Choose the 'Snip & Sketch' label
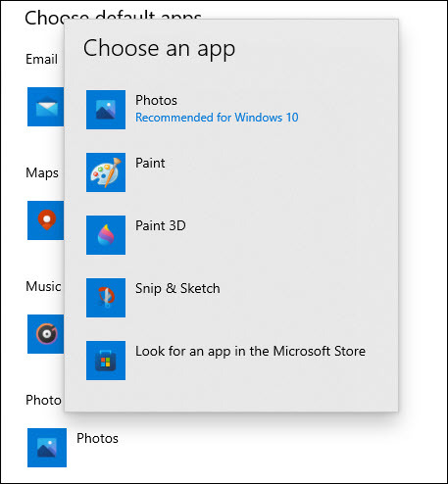Viewport: 448px width, 484px height. coord(177,288)
